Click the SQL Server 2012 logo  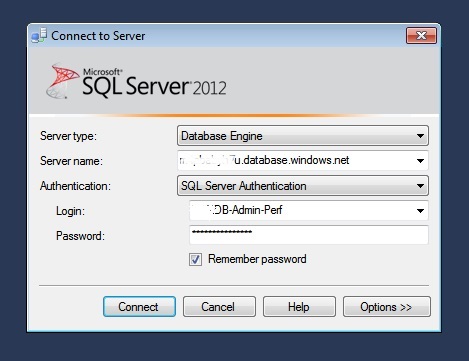tap(136, 82)
